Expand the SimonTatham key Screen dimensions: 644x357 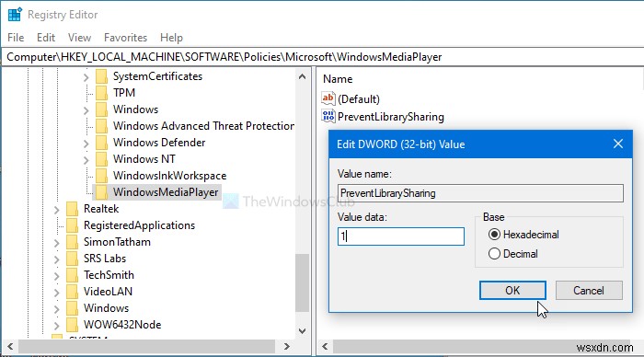[x=57, y=243]
